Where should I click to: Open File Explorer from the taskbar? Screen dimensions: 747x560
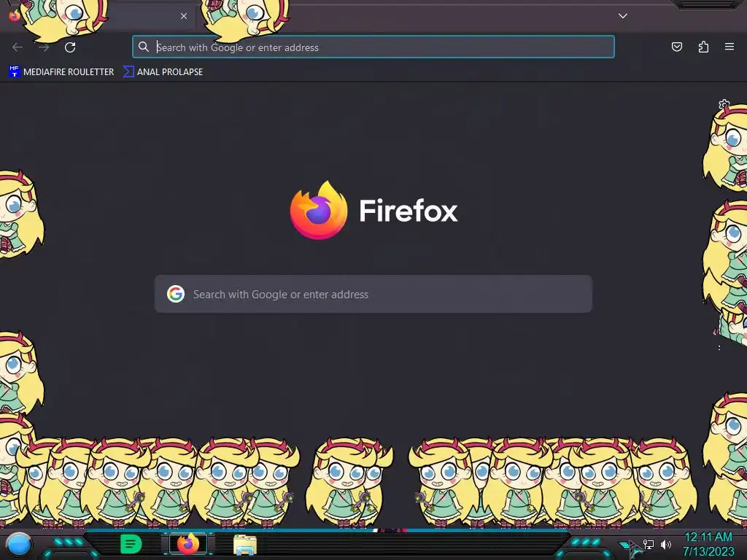click(x=245, y=545)
